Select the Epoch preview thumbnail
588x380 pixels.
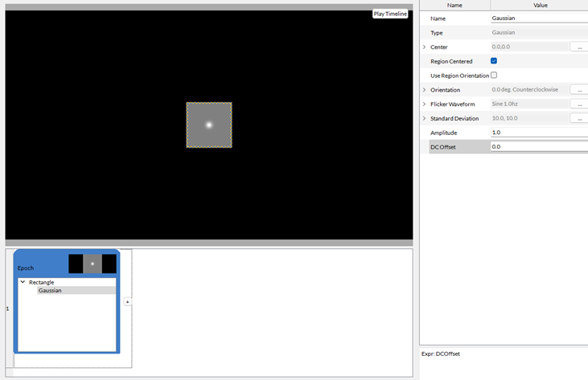pyautogui.click(x=93, y=264)
